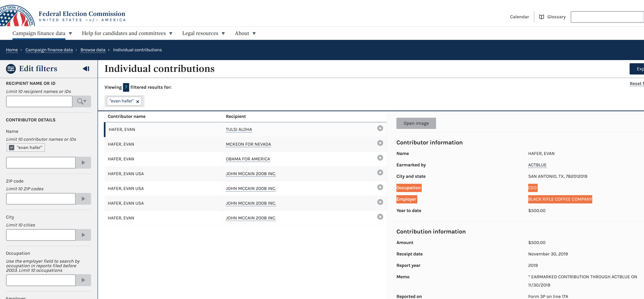Submit City filter arrow
This screenshot has height=299, width=644.
(x=83, y=235)
